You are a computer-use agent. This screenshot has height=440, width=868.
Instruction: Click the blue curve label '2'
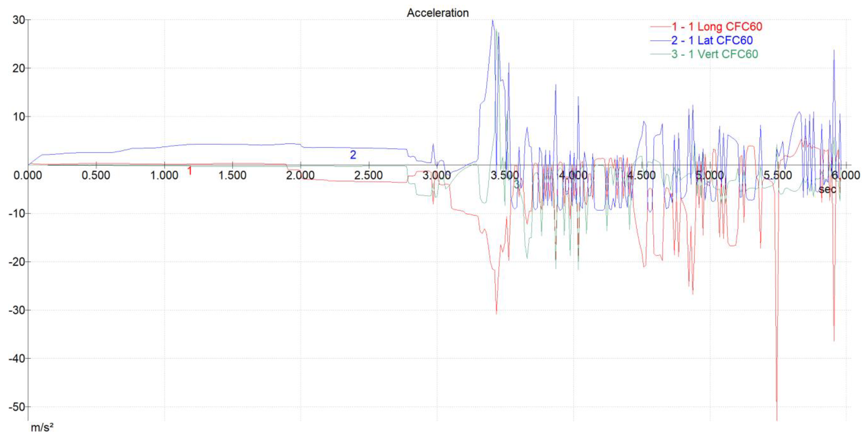353,155
